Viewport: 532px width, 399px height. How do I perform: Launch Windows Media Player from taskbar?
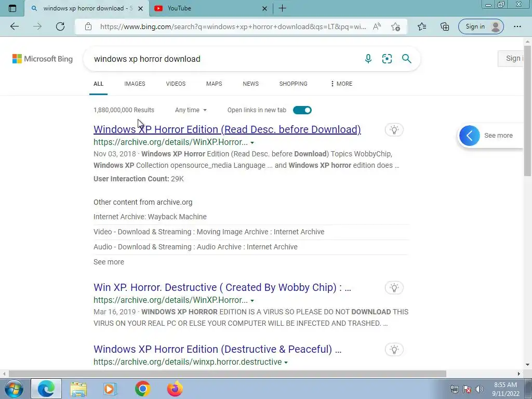pyautogui.click(x=110, y=389)
